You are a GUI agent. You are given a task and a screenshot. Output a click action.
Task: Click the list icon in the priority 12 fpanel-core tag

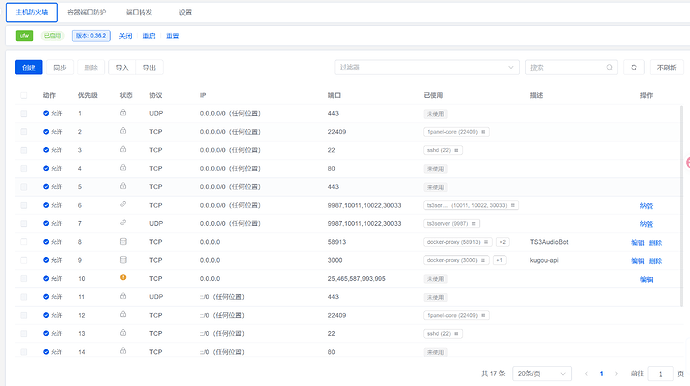pyautogui.click(x=483, y=315)
